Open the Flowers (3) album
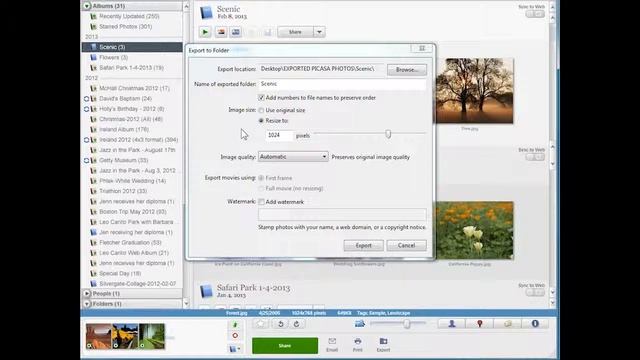Screen dimensions: 640x360 (x=113, y=58)
